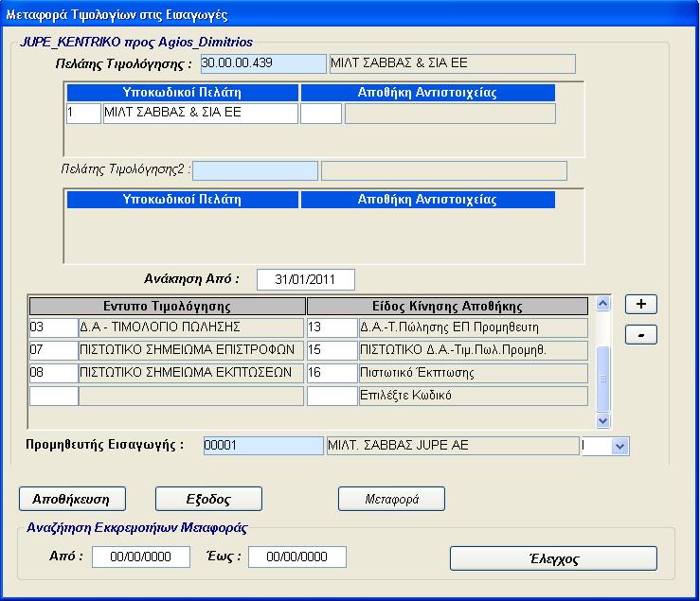Click movement code cell 13
This screenshot has height=601, width=700.
tap(332, 327)
